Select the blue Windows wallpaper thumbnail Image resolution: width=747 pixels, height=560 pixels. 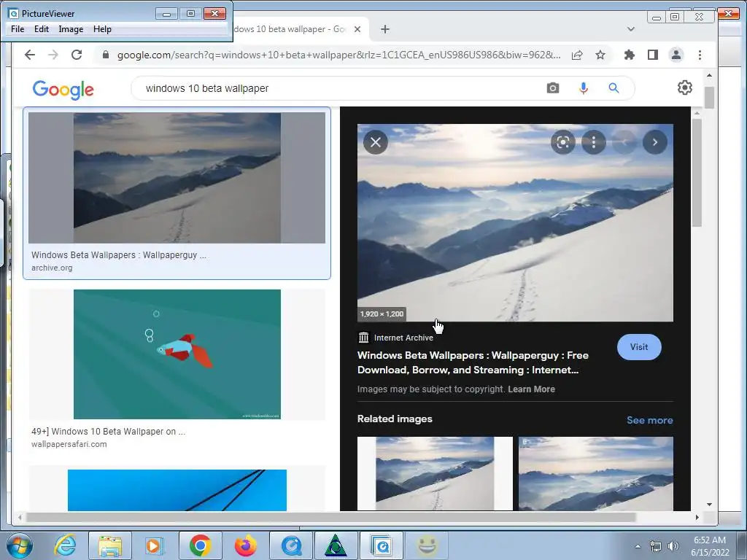click(177, 490)
